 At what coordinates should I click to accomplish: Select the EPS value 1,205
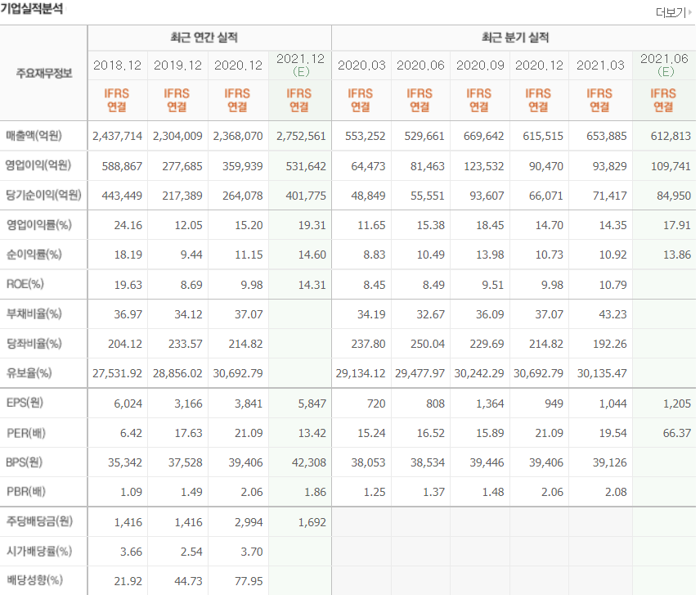[x=677, y=403]
